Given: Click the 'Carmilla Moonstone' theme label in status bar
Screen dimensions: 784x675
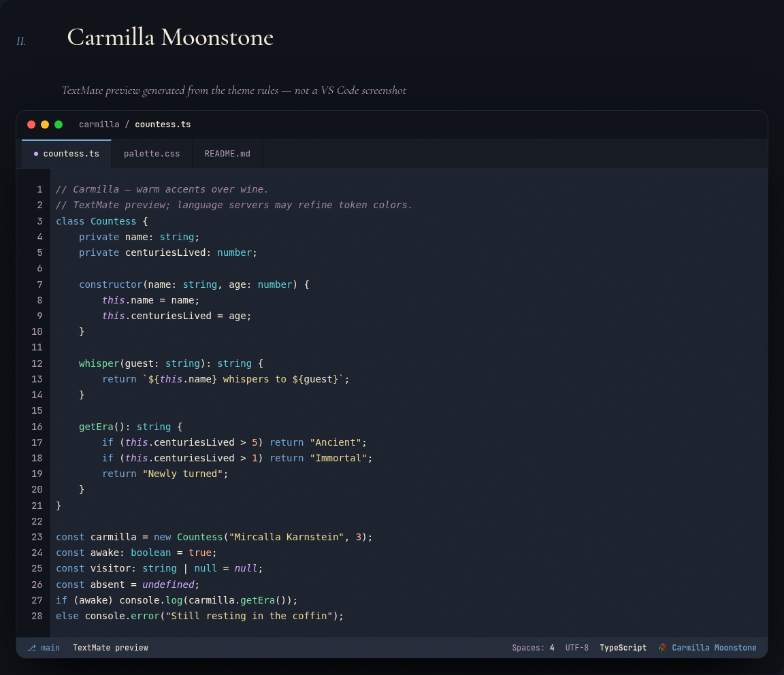Looking at the screenshot, I should tap(714, 648).
